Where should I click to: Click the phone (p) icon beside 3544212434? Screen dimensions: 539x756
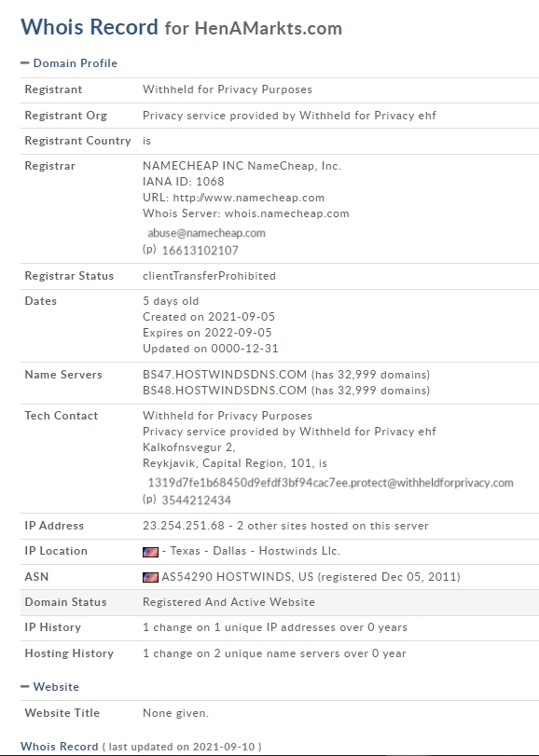click(x=149, y=499)
